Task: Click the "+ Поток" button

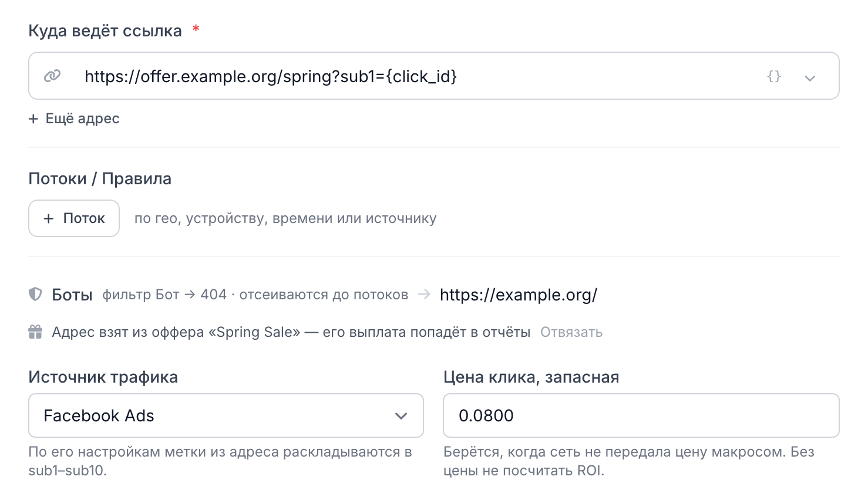Action: [x=74, y=218]
